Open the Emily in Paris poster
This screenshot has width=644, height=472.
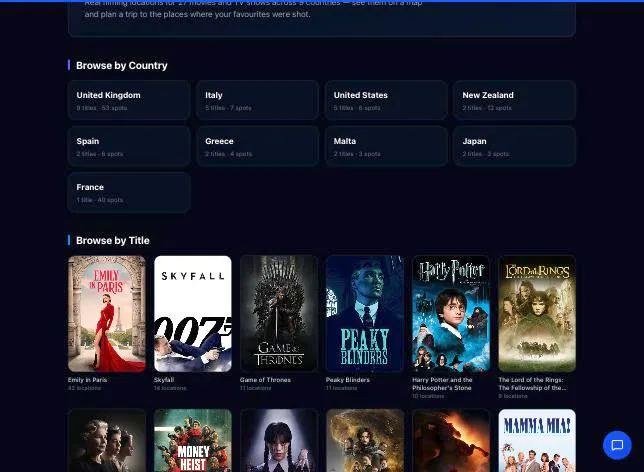[x=107, y=314]
